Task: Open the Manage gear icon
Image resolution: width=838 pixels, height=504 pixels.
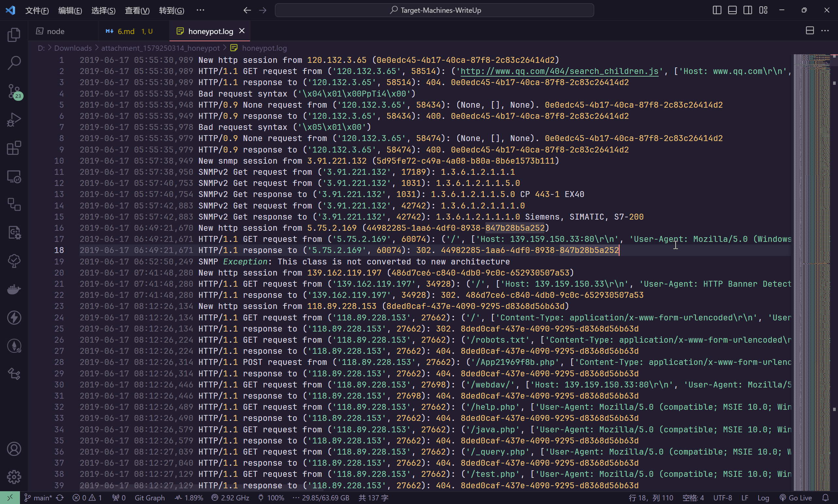Action: (14, 477)
